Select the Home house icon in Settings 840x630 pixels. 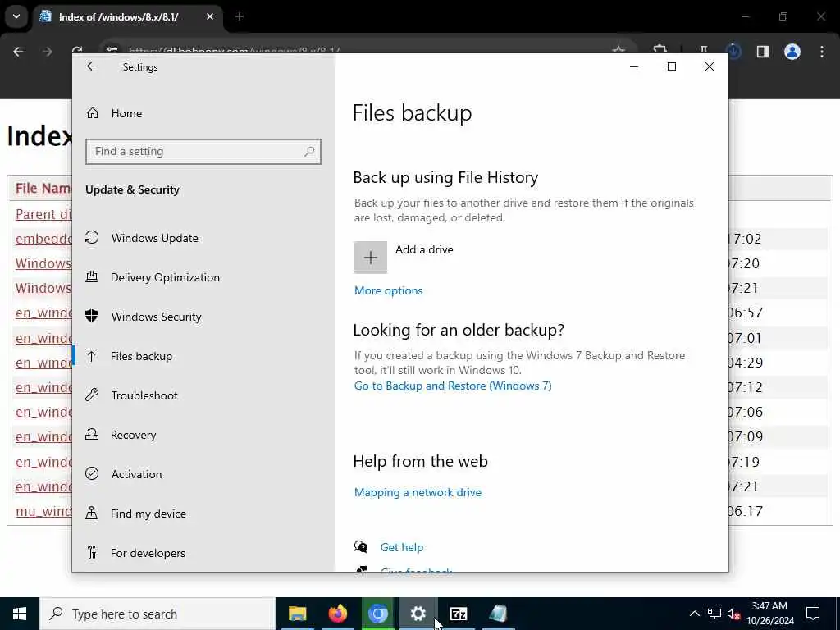coord(92,113)
